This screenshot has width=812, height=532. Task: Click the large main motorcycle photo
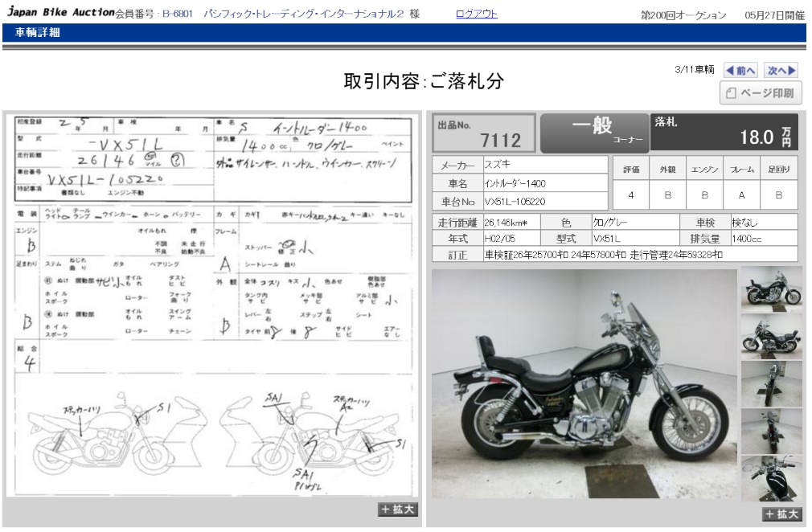coord(584,383)
